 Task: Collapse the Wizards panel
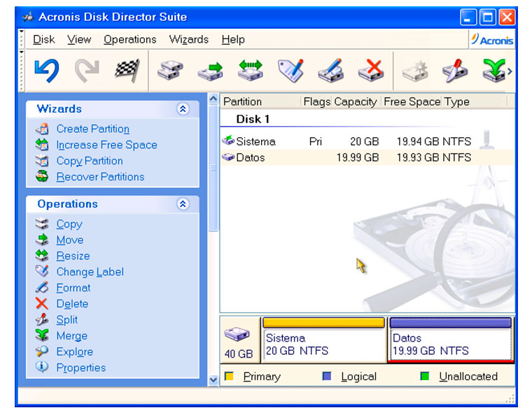[183, 109]
